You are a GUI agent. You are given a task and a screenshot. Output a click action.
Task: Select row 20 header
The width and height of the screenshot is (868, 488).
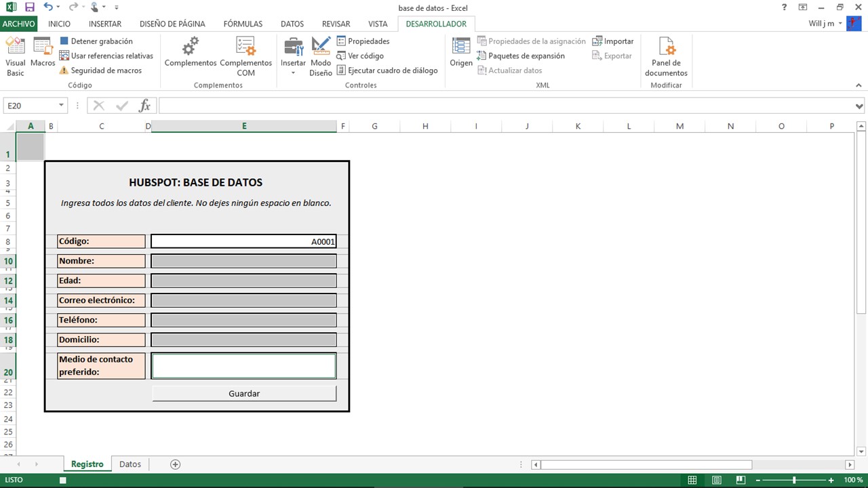point(8,366)
